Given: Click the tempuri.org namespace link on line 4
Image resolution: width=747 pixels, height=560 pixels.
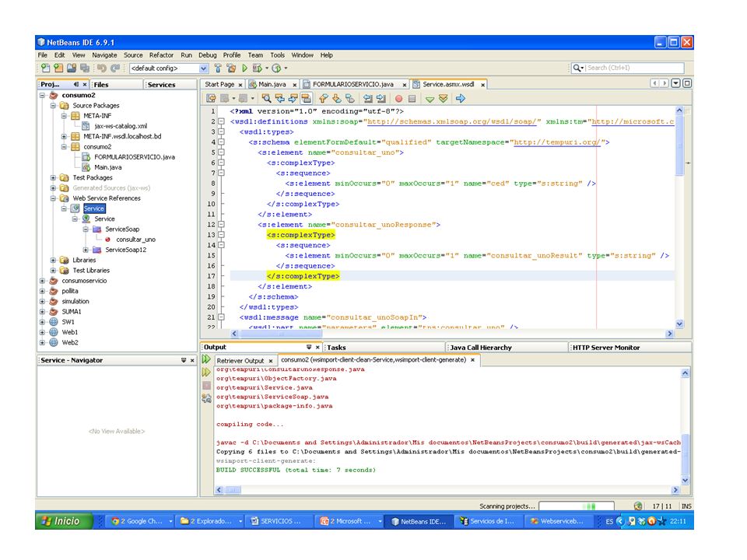Looking at the screenshot, I should click(557, 142).
